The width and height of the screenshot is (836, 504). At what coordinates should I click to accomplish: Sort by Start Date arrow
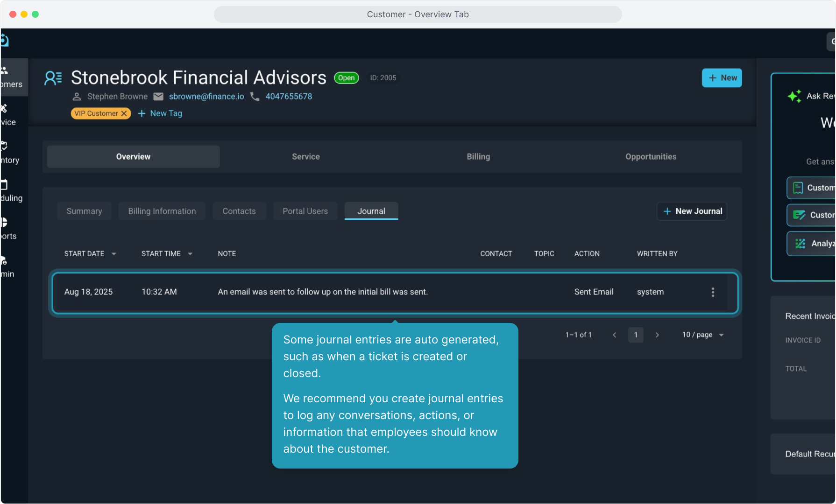pyautogui.click(x=113, y=254)
